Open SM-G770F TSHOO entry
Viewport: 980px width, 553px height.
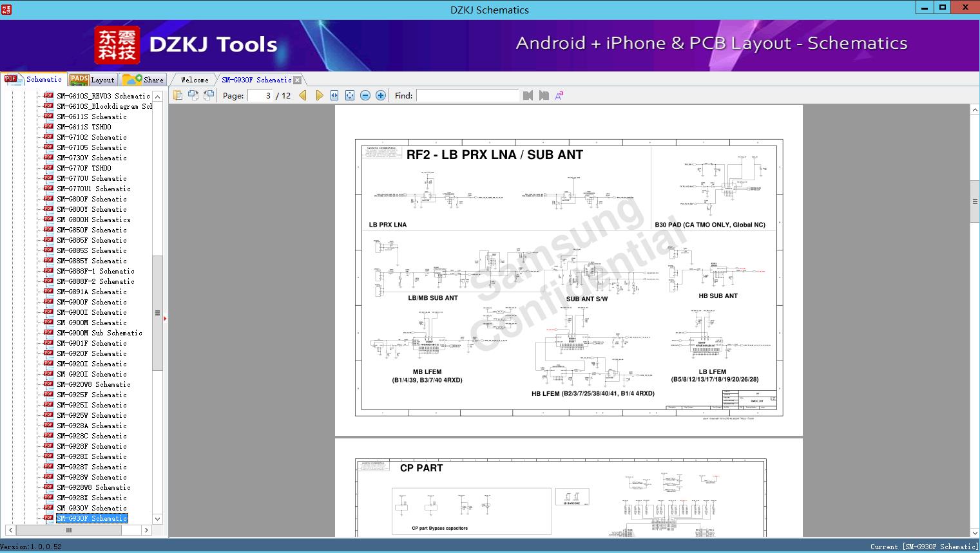pyautogui.click(x=84, y=168)
